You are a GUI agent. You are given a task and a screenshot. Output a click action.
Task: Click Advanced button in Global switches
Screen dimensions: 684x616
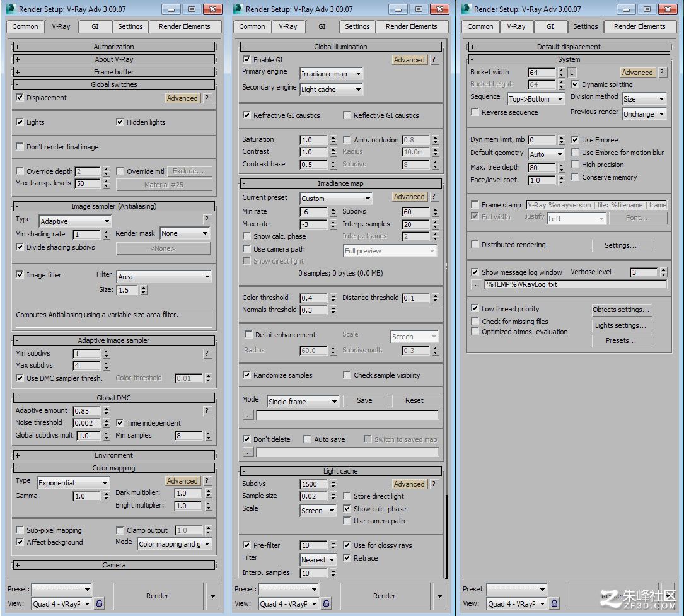click(x=182, y=98)
